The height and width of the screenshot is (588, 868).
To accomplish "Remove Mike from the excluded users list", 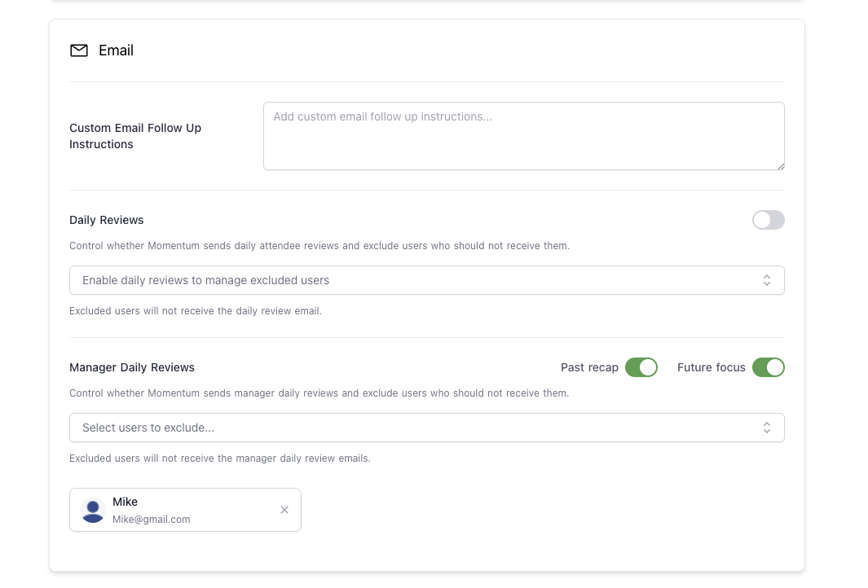I will [x=284, y=509].
